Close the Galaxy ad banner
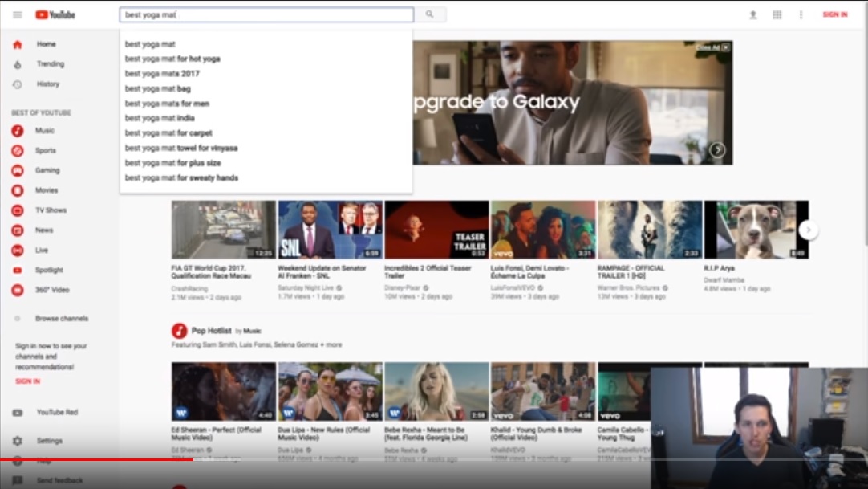This screenshot has width=868, height=489. point(726,47)
